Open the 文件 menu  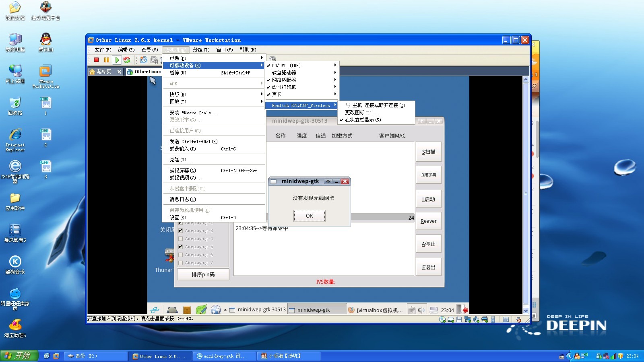103,49
